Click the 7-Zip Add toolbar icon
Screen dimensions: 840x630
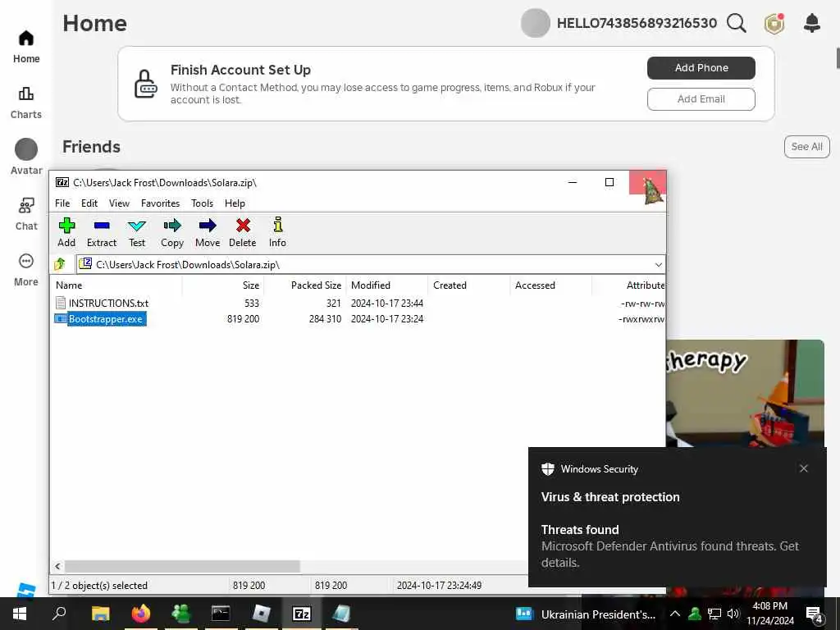pyautogui.click(x=66, y=232)
